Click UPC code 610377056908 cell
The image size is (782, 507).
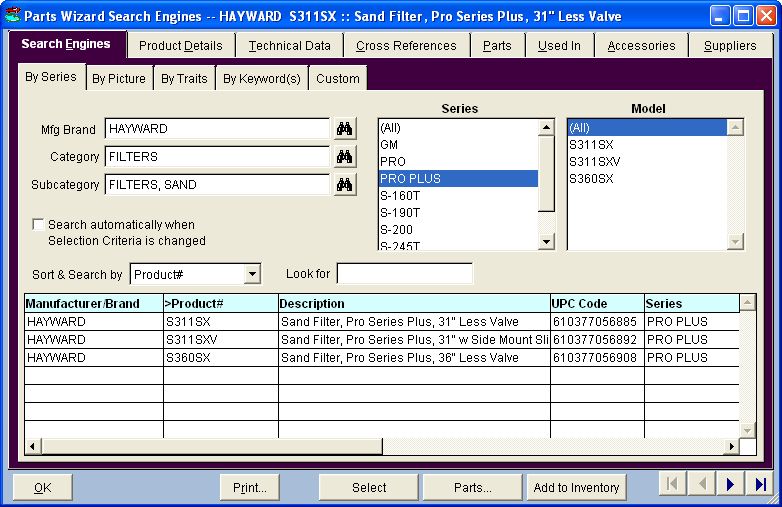click(x=597, y=357)
